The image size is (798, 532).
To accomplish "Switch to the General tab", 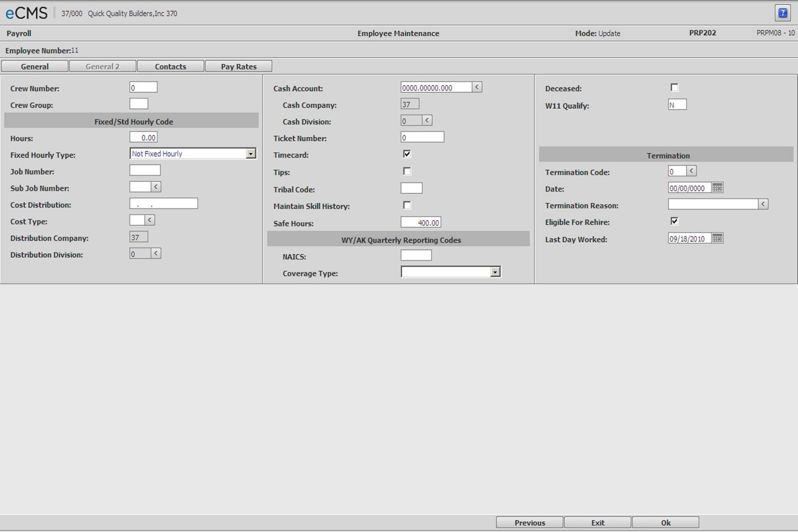I will 35,66.
